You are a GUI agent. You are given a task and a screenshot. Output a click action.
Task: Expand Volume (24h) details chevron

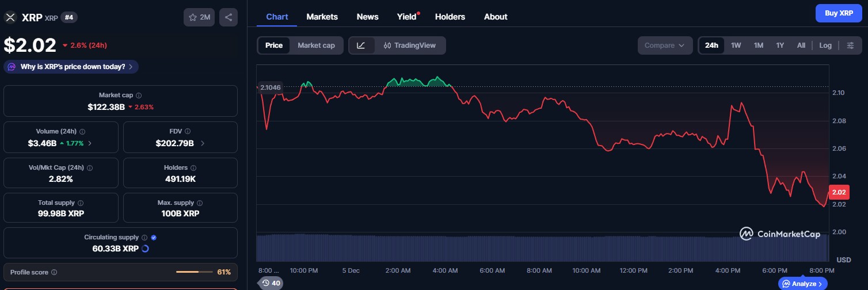[x=90, y=143]
